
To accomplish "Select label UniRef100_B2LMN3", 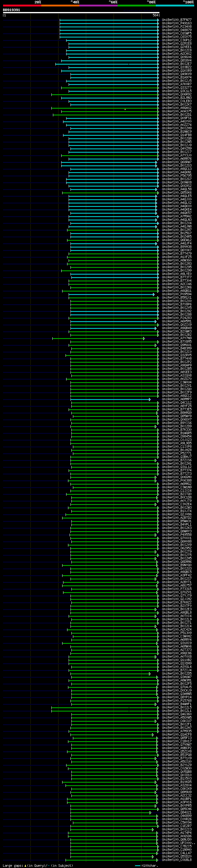I will click(x=177, y=98).
